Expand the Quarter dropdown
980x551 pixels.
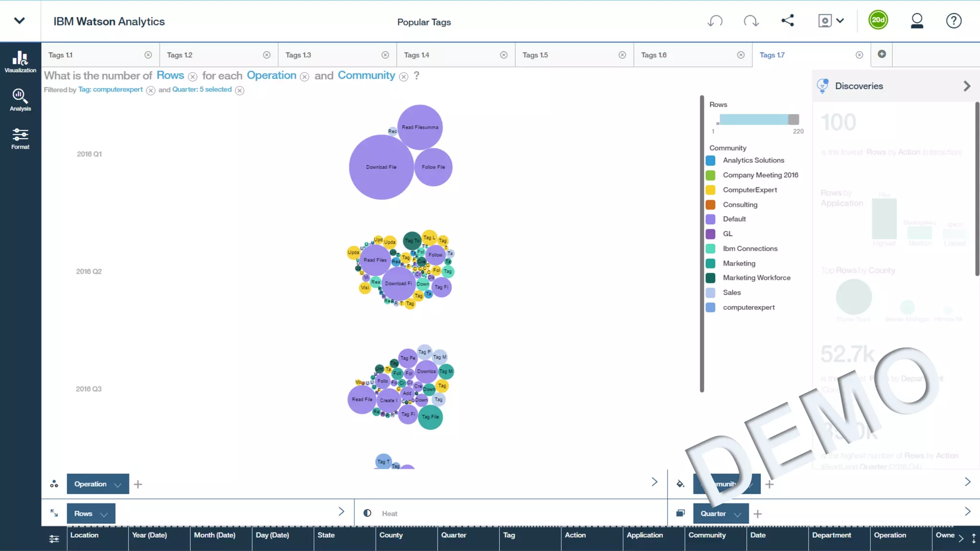coord(737,514)
